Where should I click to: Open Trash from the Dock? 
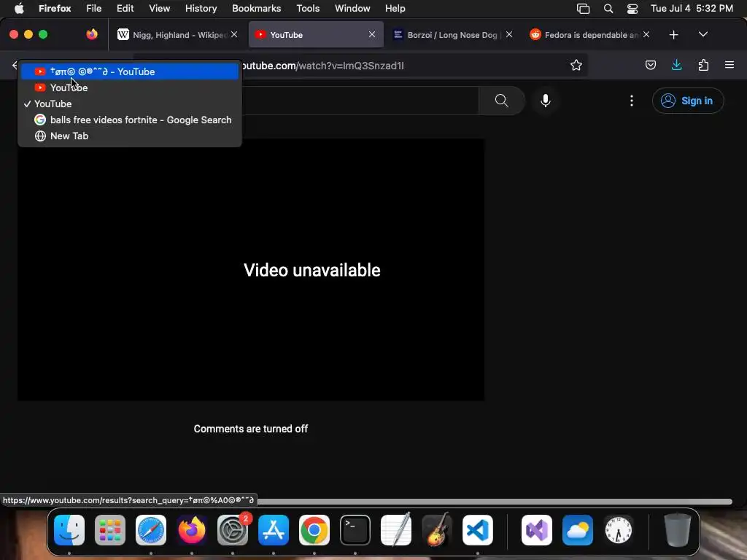click(678, 529)
